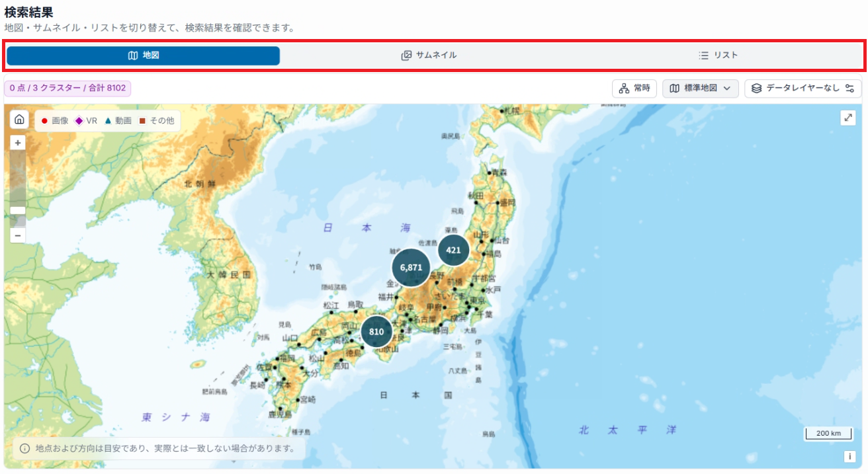Image resolution: width=868 pixels, height=474 pixels.
Task: Open the サムネイル thumbnail tab
Action: pos(429,56)
